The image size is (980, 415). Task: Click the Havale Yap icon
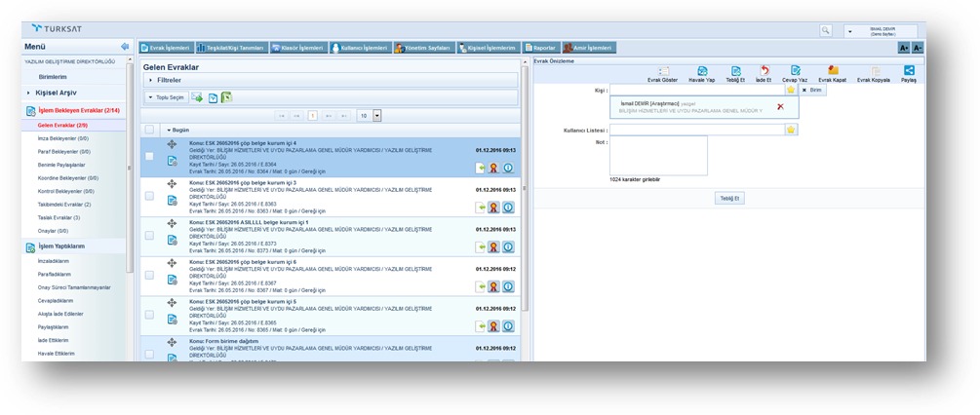coord(696,71)
